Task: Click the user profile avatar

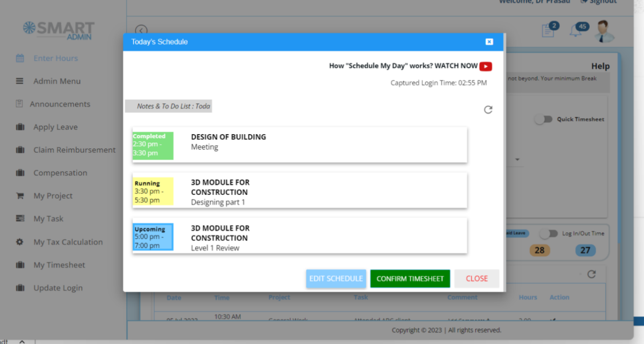Action: click(604, 31)
